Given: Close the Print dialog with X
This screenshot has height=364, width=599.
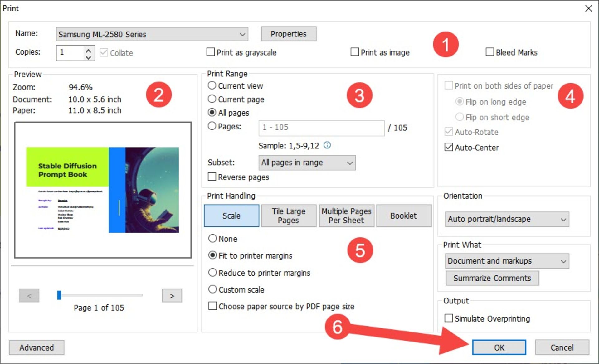Looking at the screenshot, I should coord(588,8).
